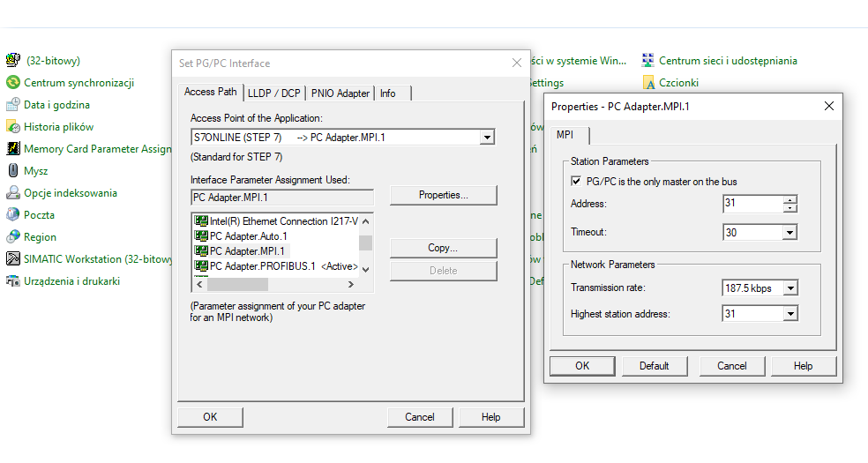Click the PC Adapter.PROFIBUS.1 adapter icon
Viewport: 868px width, 463px height.
point(201,265)
